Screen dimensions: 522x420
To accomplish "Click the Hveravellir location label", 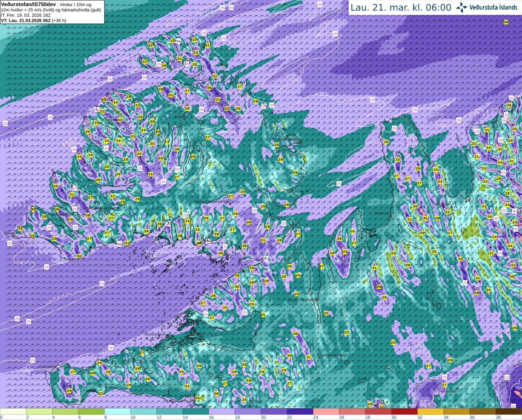I will 447,391.
